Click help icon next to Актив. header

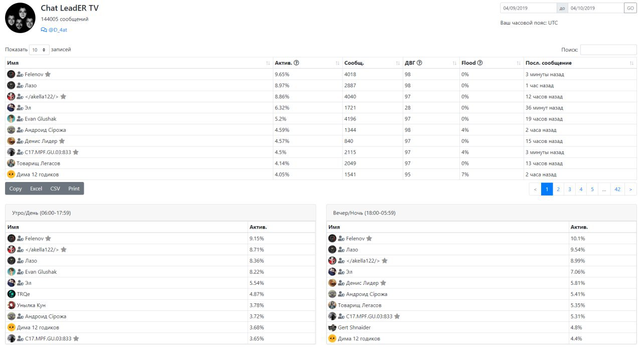pyautogui.click(x=296, y=63)
